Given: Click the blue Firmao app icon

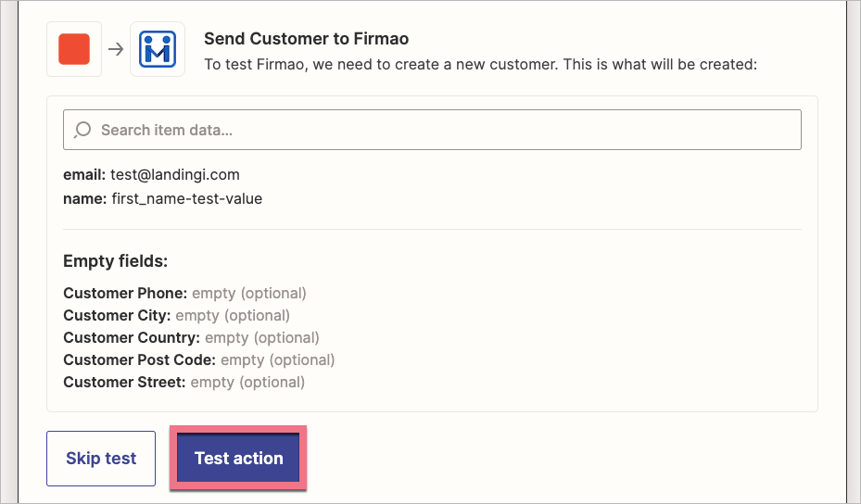Looking at the screenshot, I should (x=158, y=49).
